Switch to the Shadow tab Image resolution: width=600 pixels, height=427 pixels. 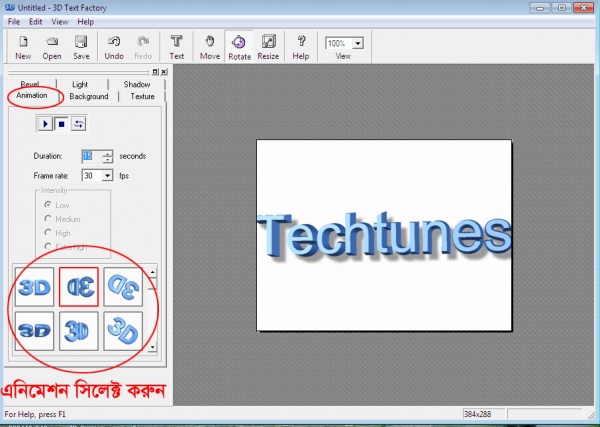pyautogui.click(x=137, y=84)
